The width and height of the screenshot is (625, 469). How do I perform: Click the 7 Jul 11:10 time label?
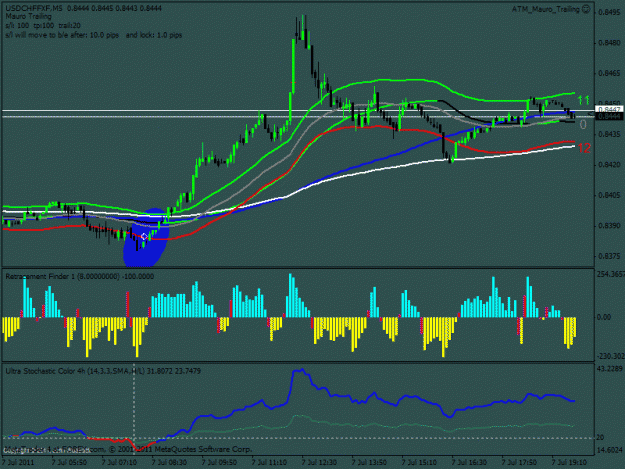(269, 462)
